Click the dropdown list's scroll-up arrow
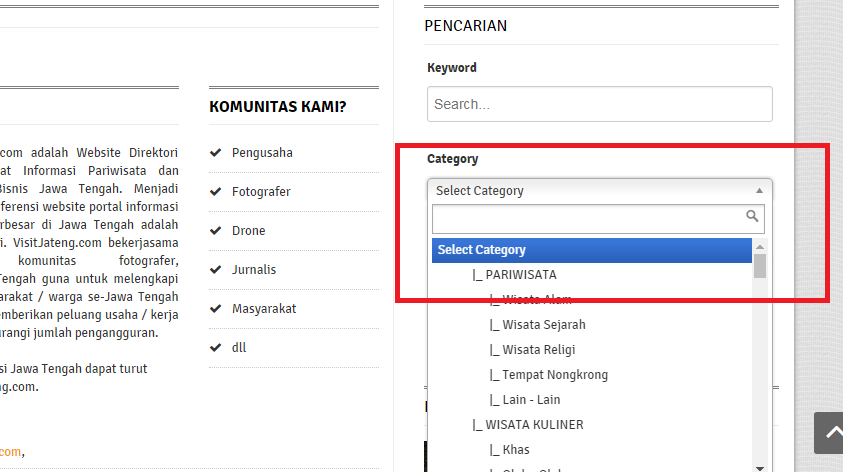This screenshot has width=843, height=472. [760, 246]
